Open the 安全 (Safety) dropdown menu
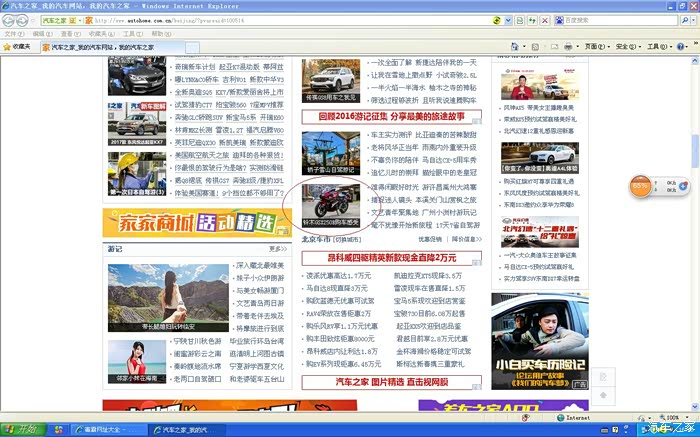Viewport: 700px width, 437px height. click(627, 47)
